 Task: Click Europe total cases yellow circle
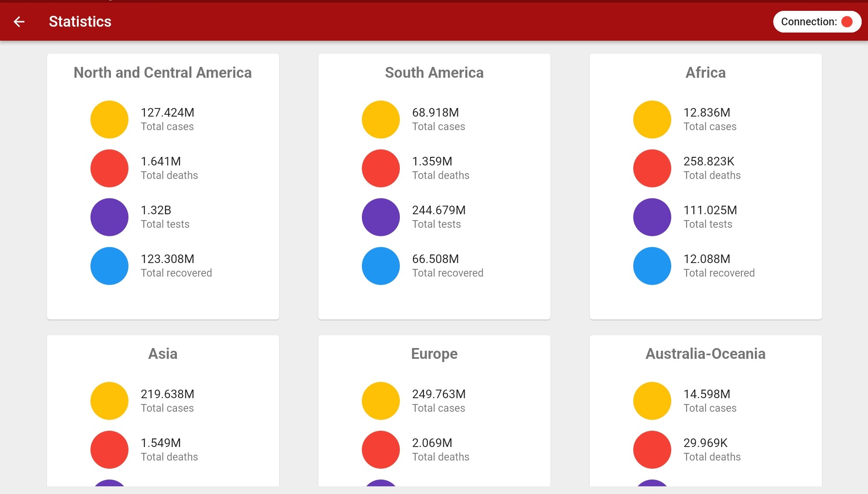pyautogui.click(x=381, y=401)
